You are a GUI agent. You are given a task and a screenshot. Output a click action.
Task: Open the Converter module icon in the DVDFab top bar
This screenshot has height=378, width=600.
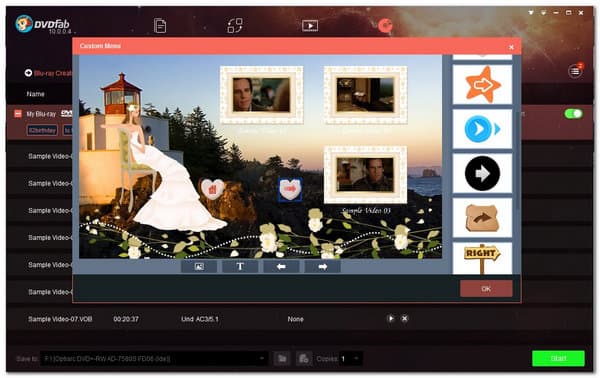235,26
